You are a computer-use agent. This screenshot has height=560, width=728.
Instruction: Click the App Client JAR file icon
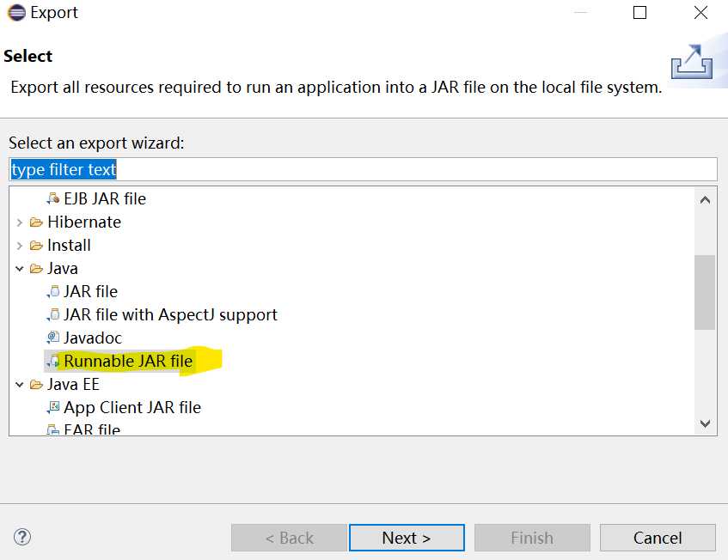point(53,407)
